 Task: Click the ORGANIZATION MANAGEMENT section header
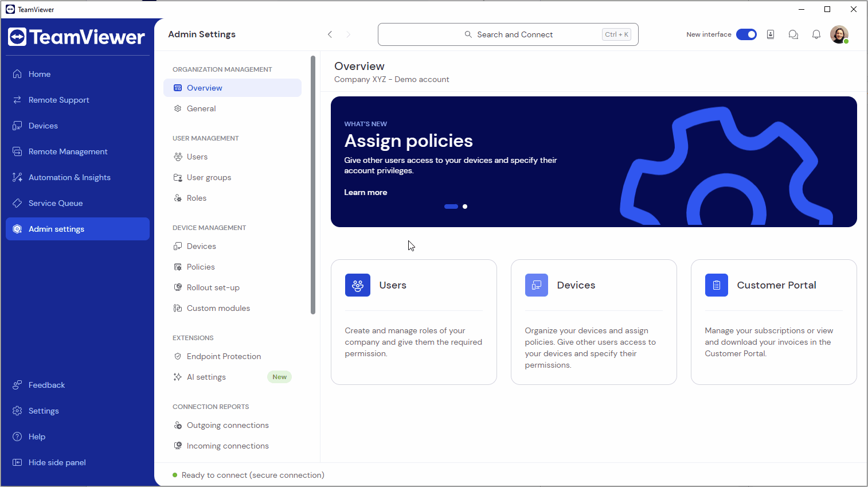pos(222,69)
